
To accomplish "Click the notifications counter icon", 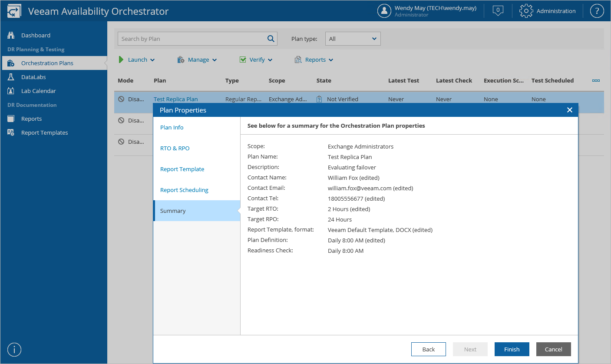I will 498,11.
